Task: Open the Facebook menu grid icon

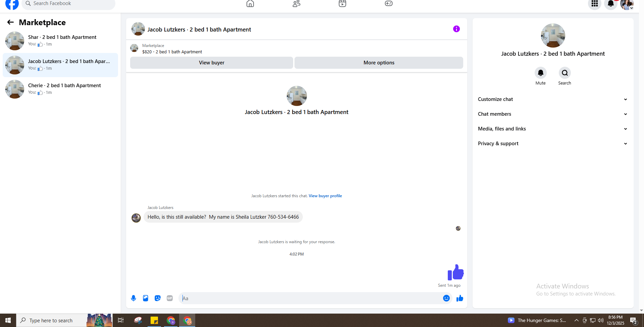Action: pyautogui.click(x=595, y=4)
